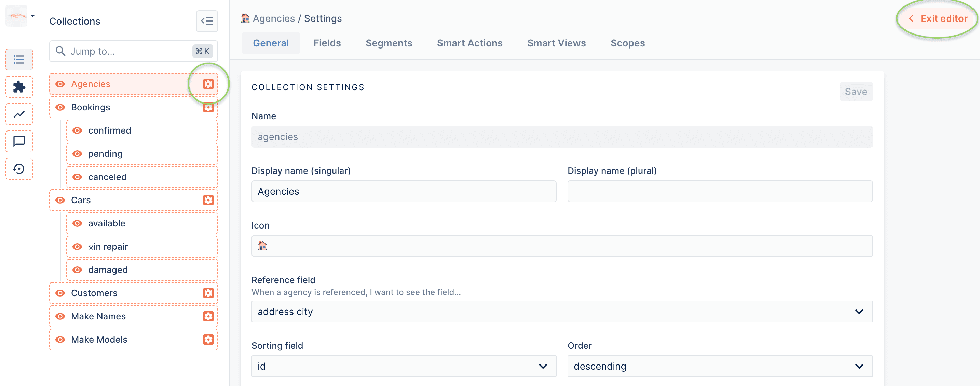
Task: Hide the canceled segment
Action: [x=77, y=177]
